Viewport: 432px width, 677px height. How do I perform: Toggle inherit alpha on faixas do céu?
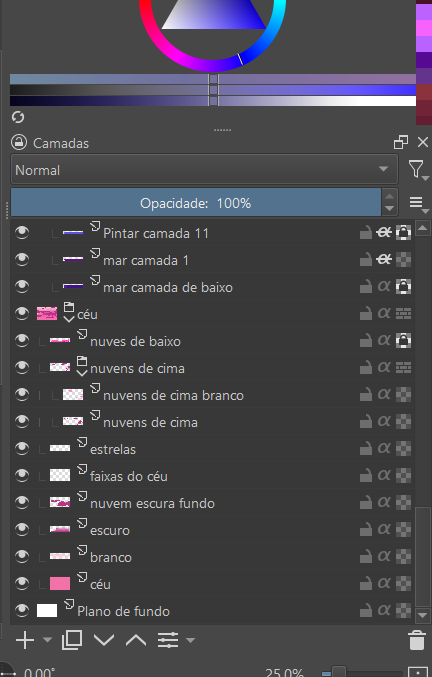384,475
